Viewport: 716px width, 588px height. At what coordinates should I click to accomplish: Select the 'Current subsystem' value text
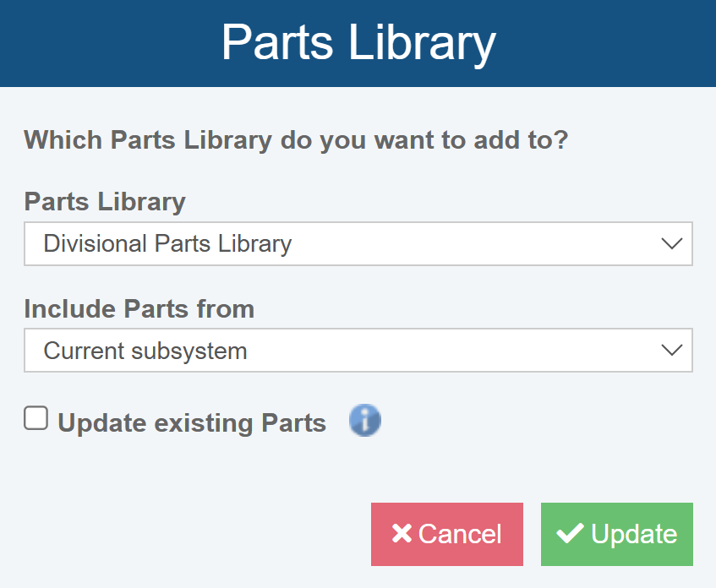click(145, 351)
